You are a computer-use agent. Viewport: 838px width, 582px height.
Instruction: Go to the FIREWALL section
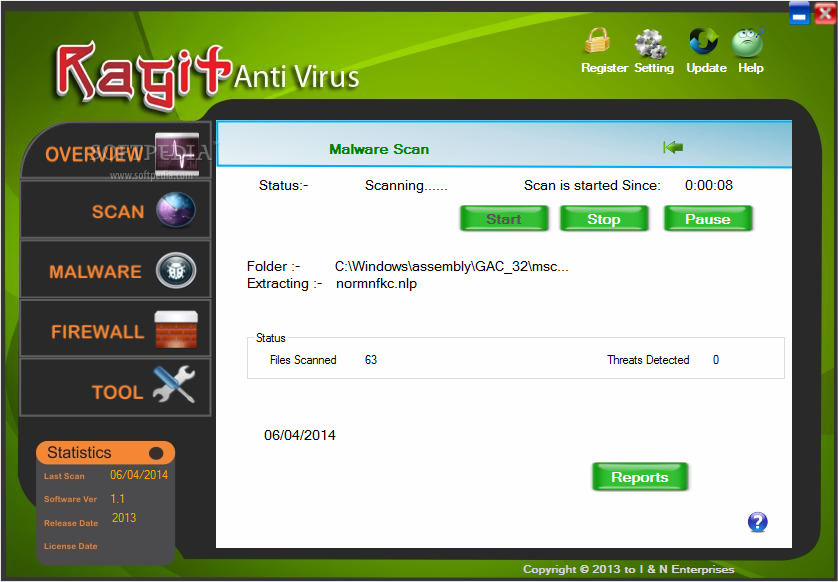[x=115, y=328]
